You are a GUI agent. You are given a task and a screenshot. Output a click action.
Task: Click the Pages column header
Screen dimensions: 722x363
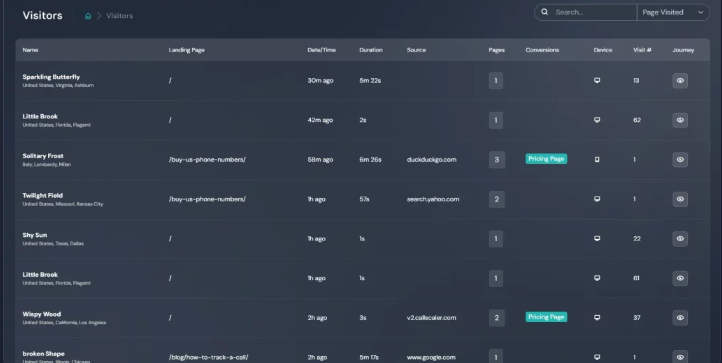pyautogui.click(x=496, y=50)
